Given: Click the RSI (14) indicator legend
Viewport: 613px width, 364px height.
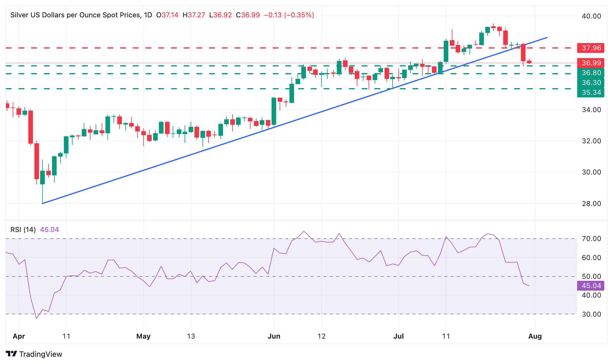Looking at the screenshot, I should point(23,230).
